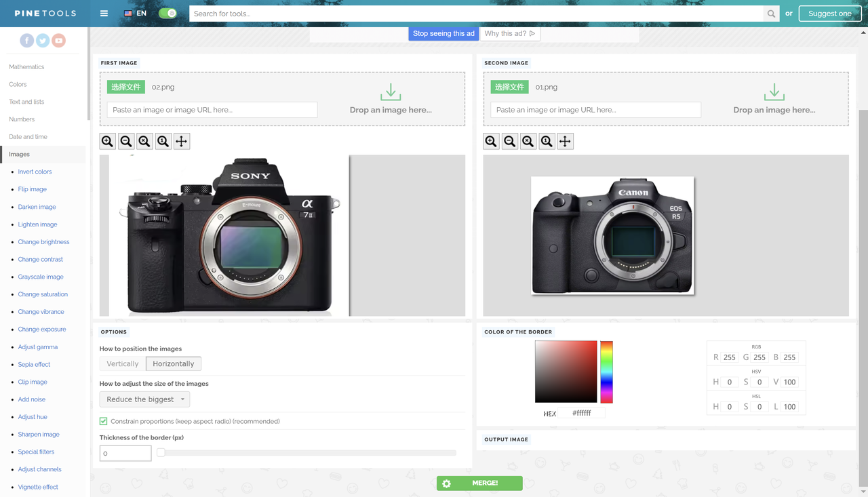The image size is (868, 497).
Task: Toggle the green theme switch in the header
Action: [x=167, y=14]
